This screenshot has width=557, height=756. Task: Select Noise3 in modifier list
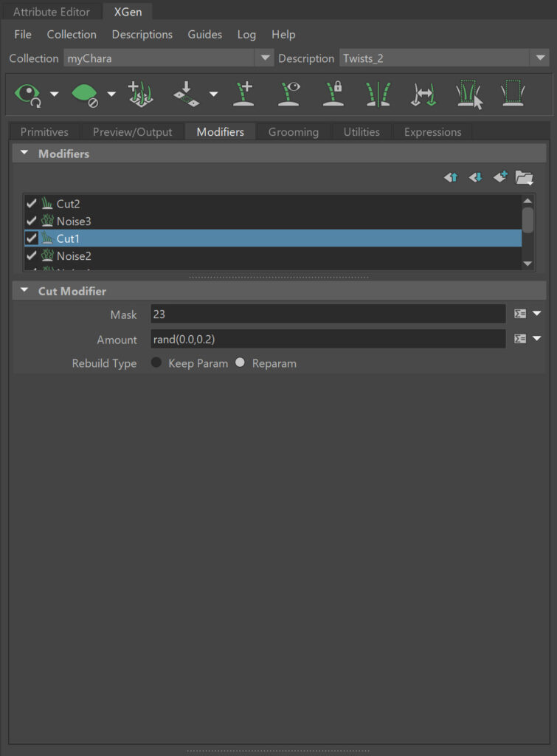[x=273, y=221]
